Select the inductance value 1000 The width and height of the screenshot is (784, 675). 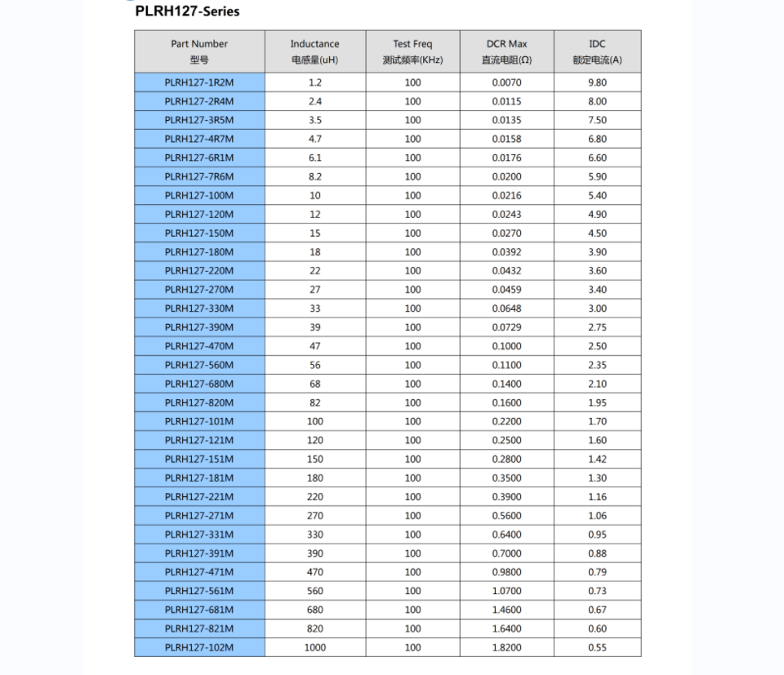tap(314, 648)
